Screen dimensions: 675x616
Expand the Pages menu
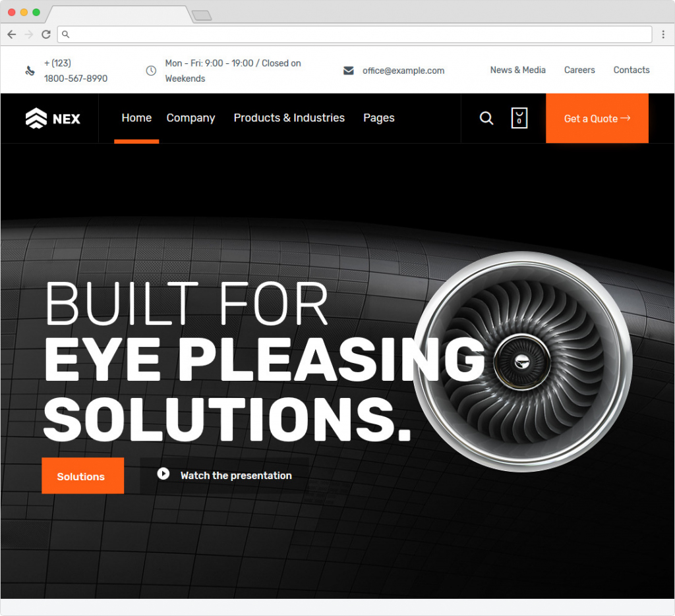(378, 118)
